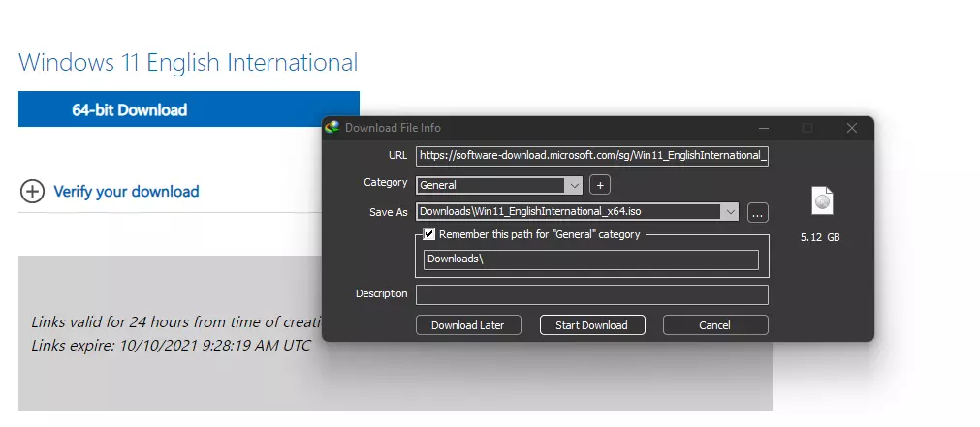
Task: Click into the URL text field
Action: click(591, 156)
